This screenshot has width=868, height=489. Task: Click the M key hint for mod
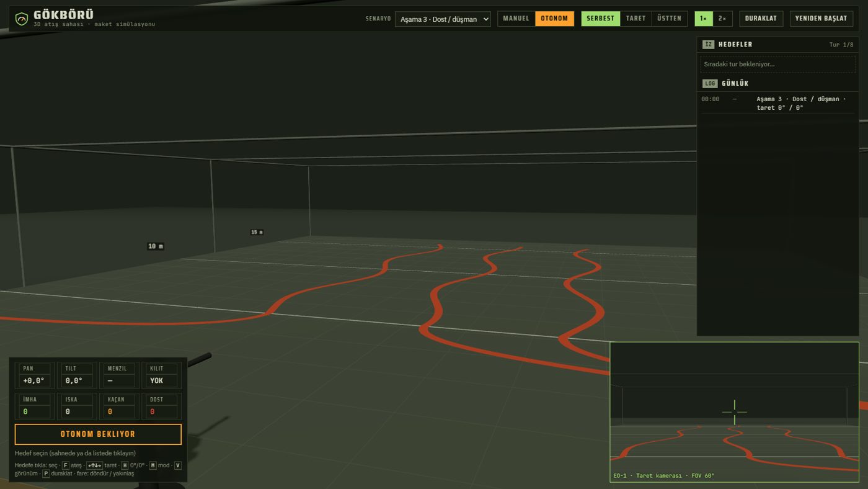coord(153,465)
